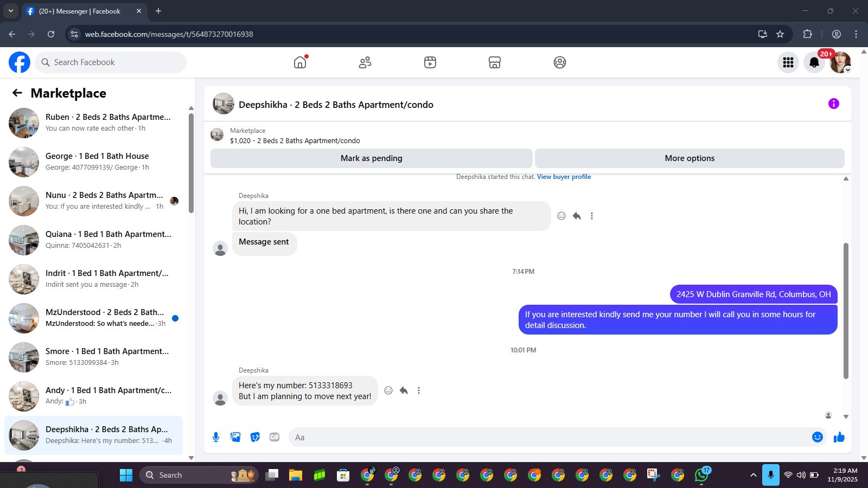Expand browser tab search dropdown
Viewport: 868px width, 488px height.
coord(10,11)
